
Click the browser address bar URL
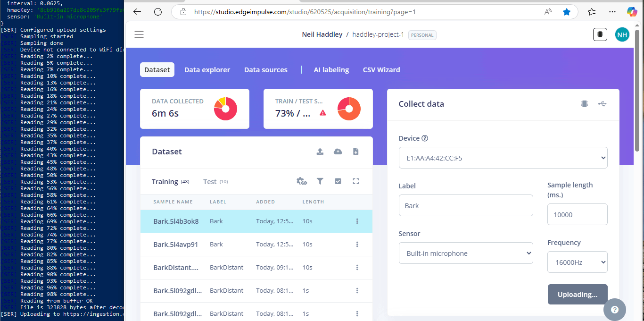click(305, 12)
